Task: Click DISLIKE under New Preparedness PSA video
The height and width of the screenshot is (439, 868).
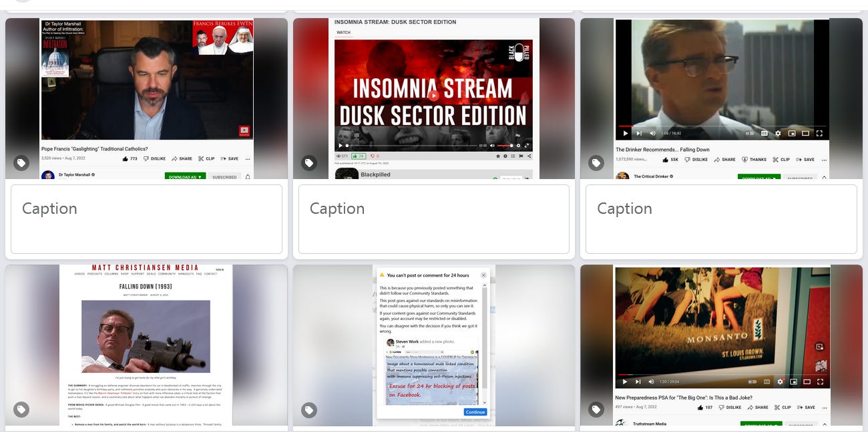Action: tap(730, 407)
